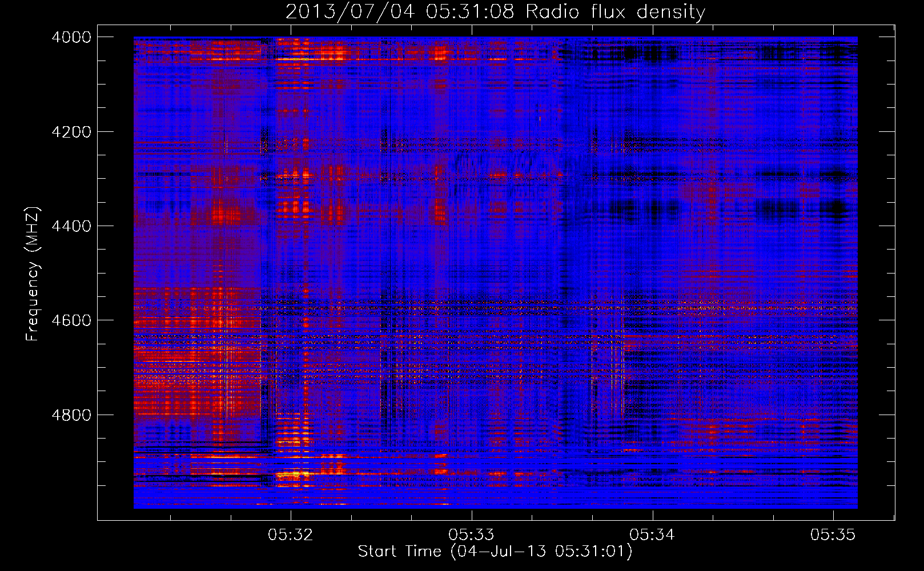Click the plot title "2013/07/04 05:31:08 Radio flux density"
Screen dimensions: 924x571
(495, 11)
